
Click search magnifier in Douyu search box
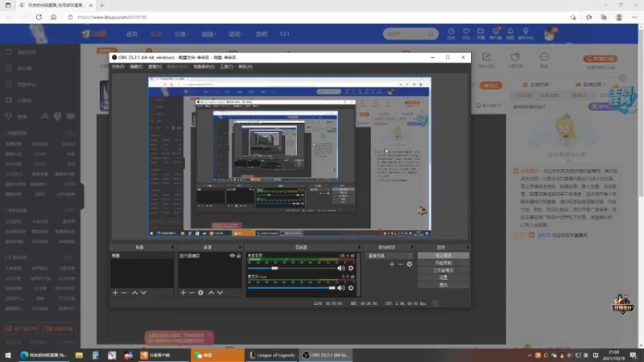click(x=431, y=34)
